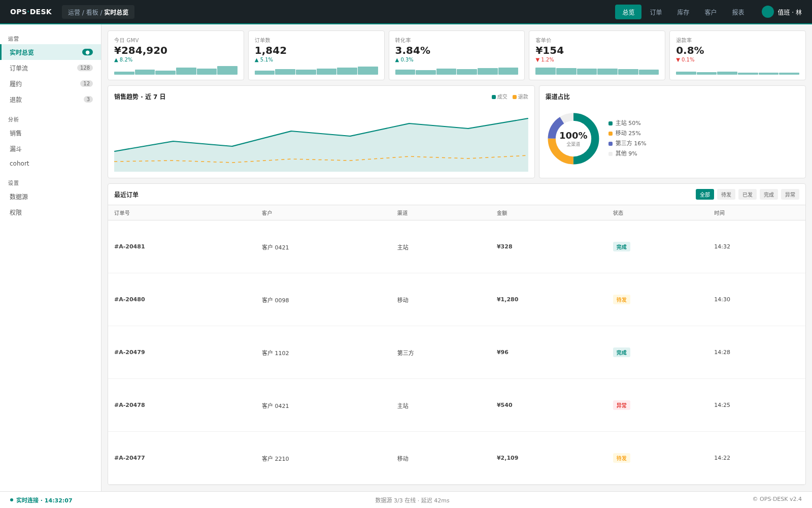The width and height of the screenshot is (812, 508).
Task: Filter orders by 待发
Action: 726,195
